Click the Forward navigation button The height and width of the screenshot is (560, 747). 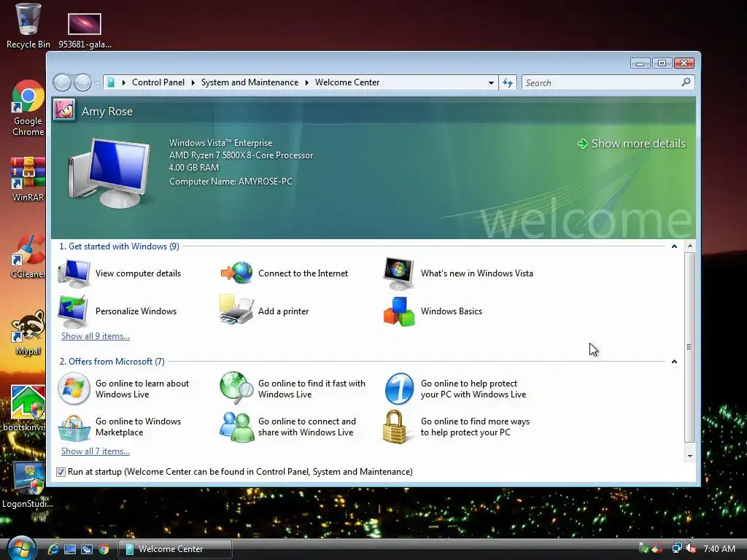pos(82,83)
